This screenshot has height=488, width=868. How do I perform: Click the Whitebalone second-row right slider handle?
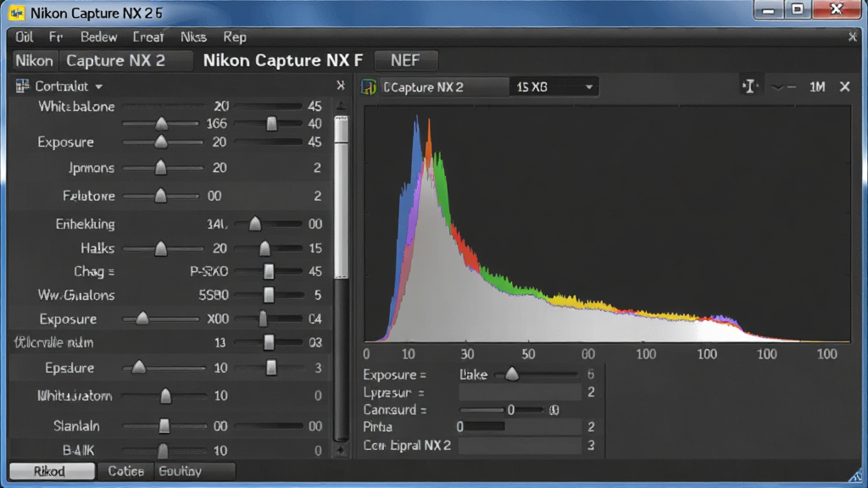tap(271, 124)
